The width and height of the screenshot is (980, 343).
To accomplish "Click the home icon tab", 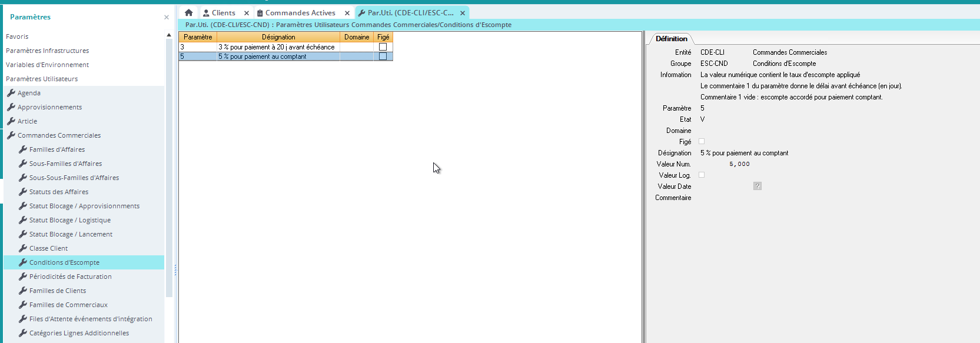I will coord(188,12).
